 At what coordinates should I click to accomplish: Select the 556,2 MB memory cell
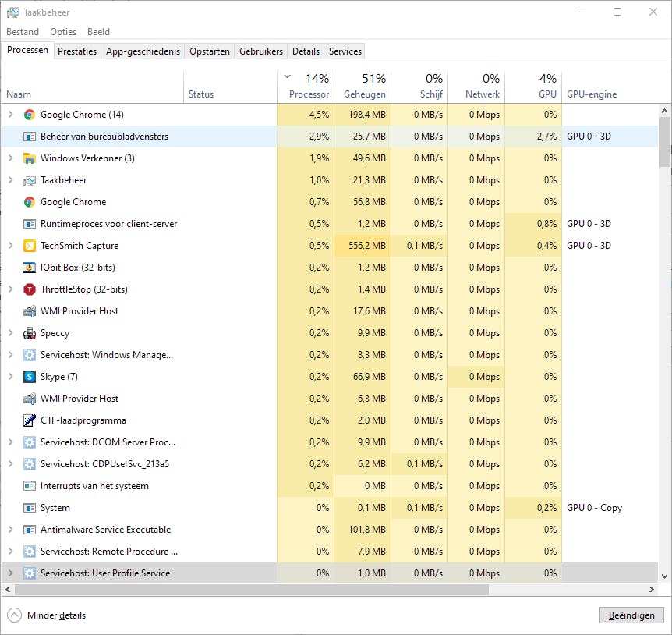coord(363,246)
